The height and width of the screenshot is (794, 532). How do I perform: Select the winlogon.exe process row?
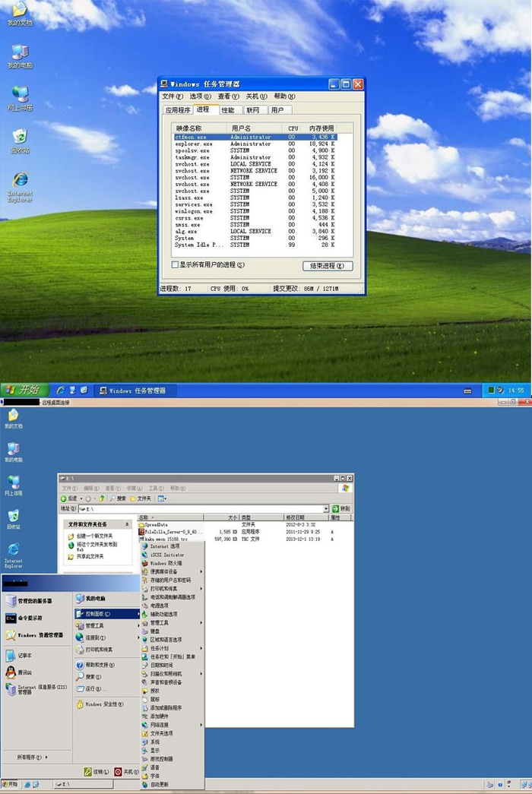(255, 211)
